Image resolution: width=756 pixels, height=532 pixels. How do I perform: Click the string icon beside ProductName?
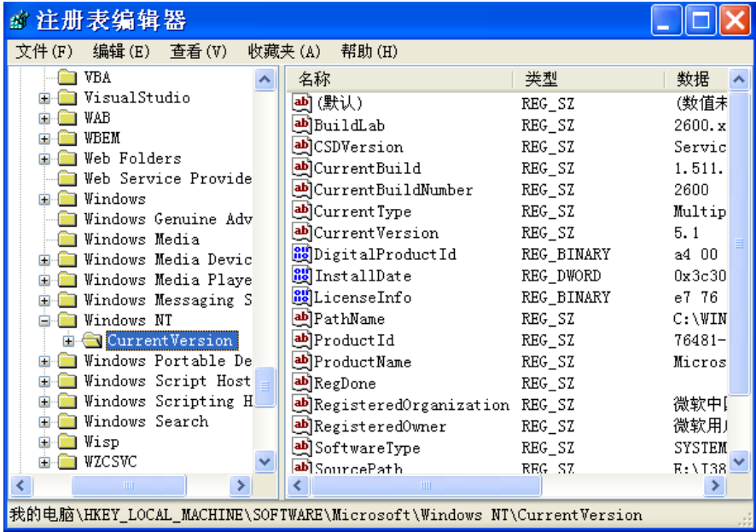[302, 361]
